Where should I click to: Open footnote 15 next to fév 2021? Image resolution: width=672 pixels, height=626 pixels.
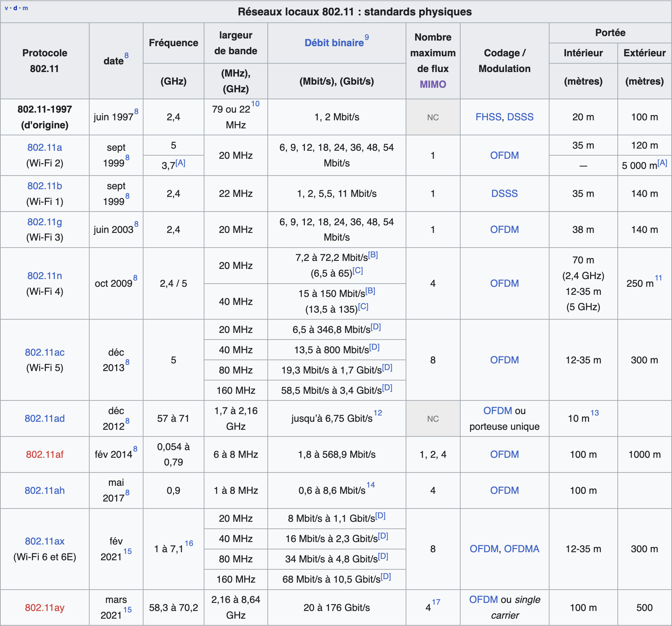(128, 552)
